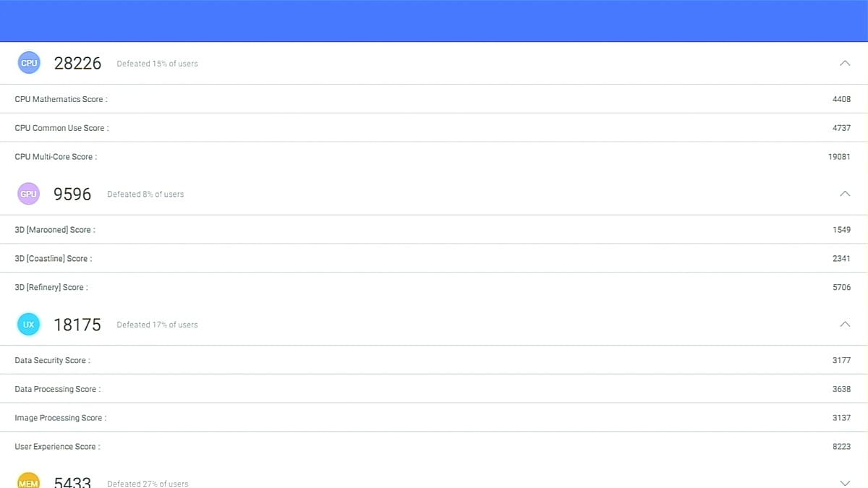Screen dimensions: 868x488
Task: Click the blue CPU category icon
Action: click(x=29, y=63)
